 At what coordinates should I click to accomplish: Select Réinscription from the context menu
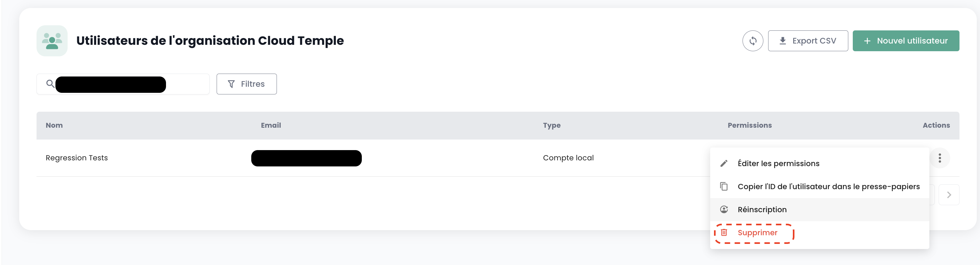pos(762,210)
